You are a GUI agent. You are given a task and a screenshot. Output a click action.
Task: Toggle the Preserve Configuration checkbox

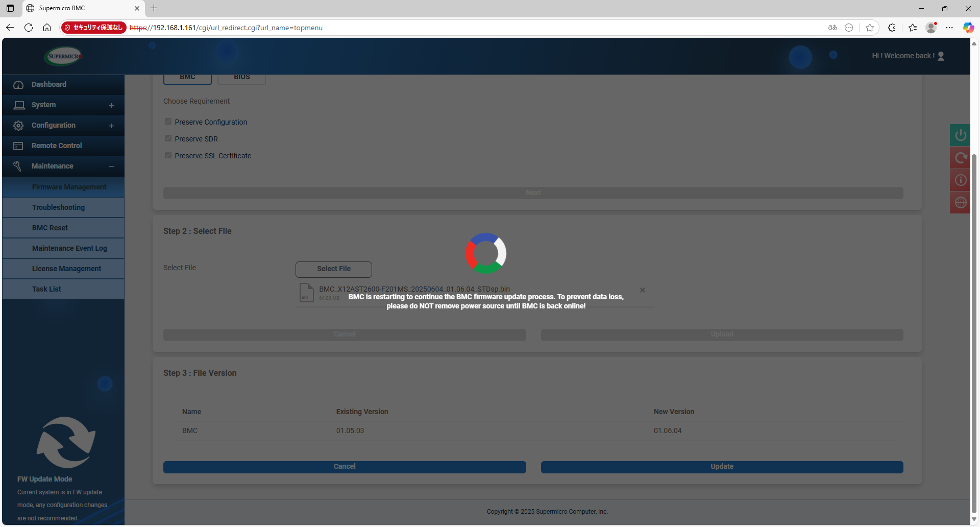pos(168,122)
